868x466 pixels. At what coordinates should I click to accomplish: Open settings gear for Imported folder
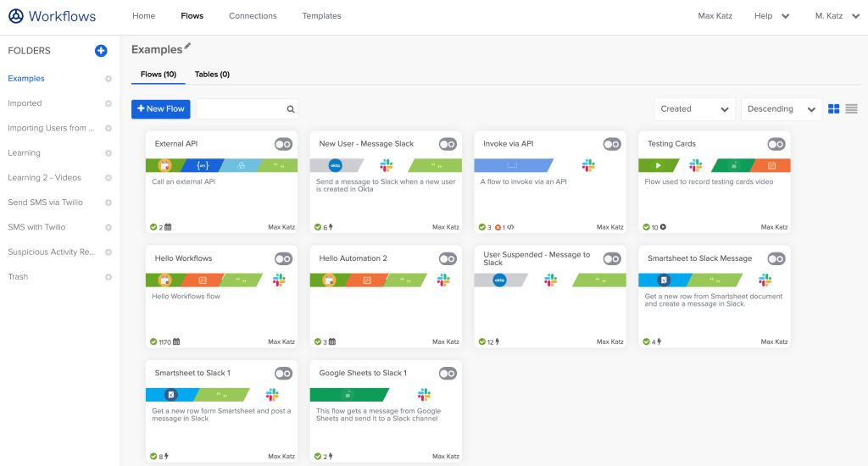108,103
